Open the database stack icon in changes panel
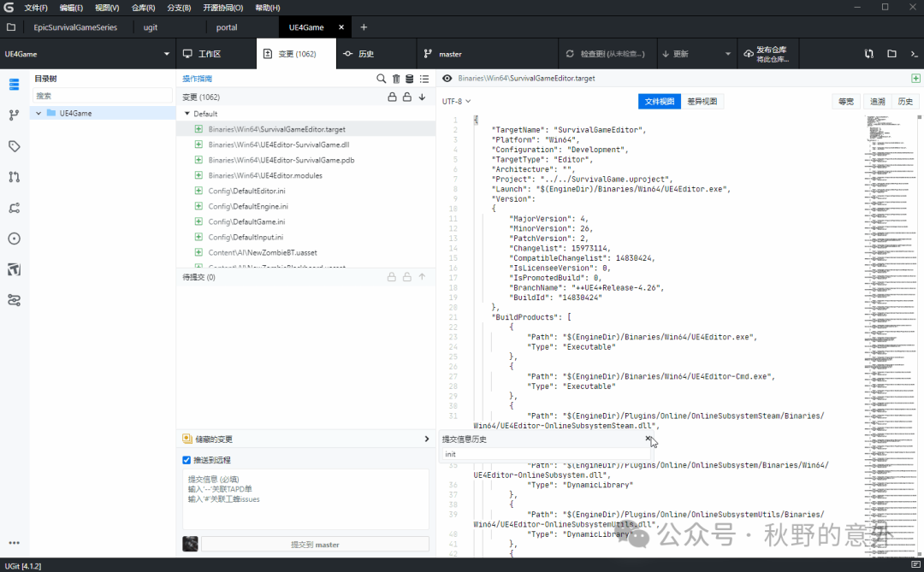The width and height of the screenshot is (924, 572). tap(410, 79)
